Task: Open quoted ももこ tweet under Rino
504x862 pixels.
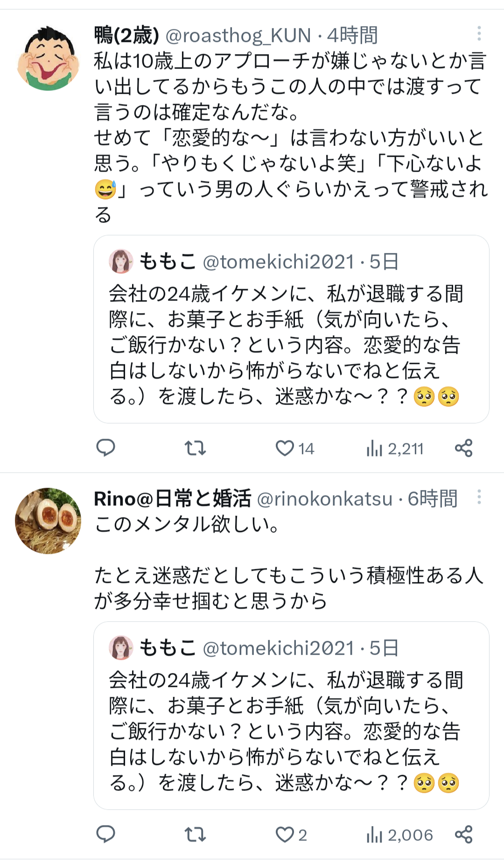Action: click(x=291, y=732)
